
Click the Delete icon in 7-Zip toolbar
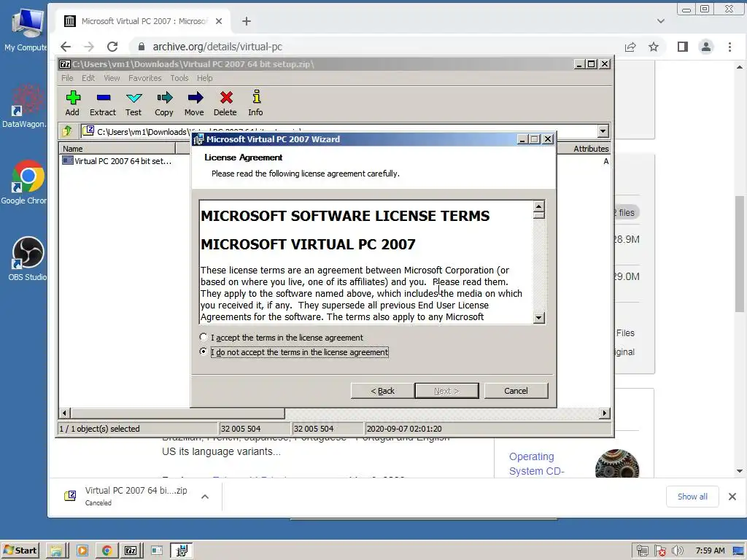[225, 104]
